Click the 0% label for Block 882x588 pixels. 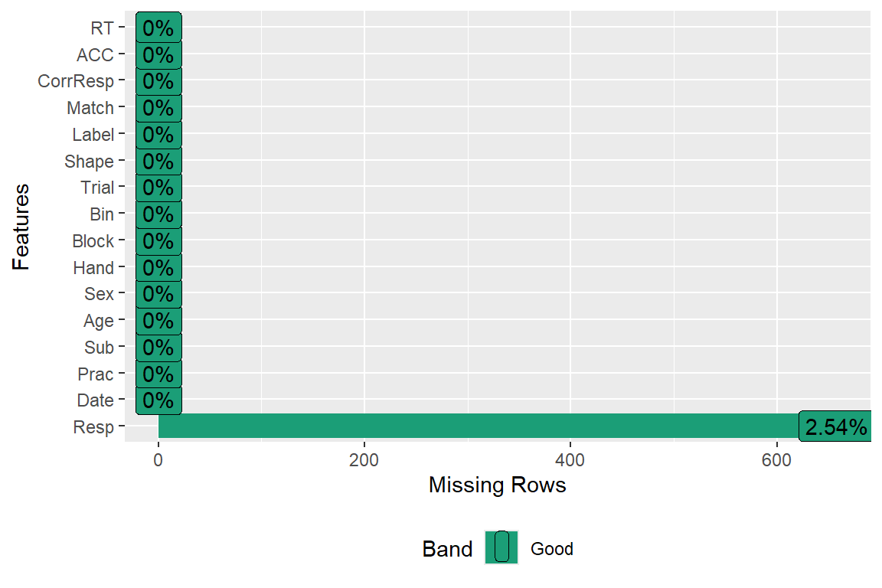(x=158, y=241)
